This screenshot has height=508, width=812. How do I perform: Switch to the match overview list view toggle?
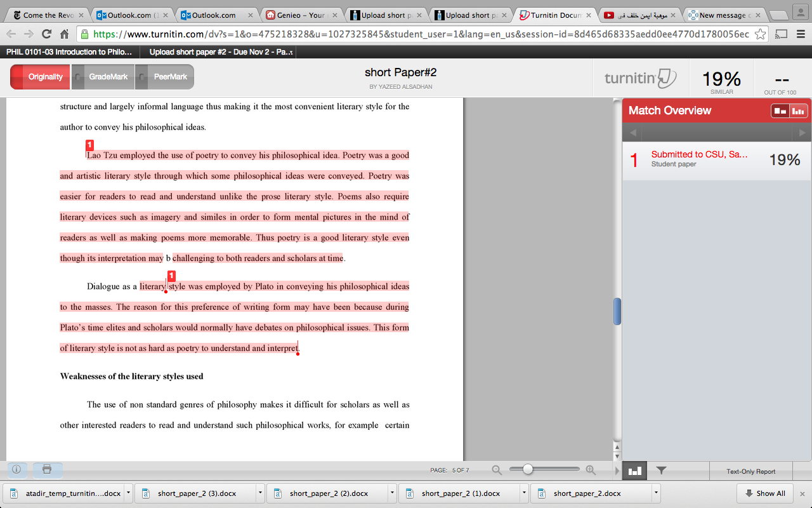pyautogui.click(x=780, y=111)
